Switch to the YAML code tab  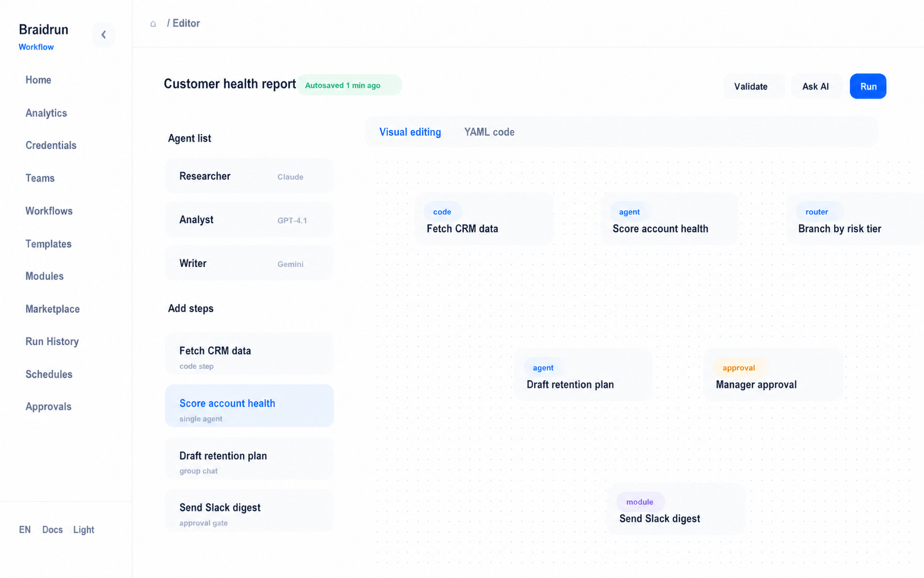point(489,132)
